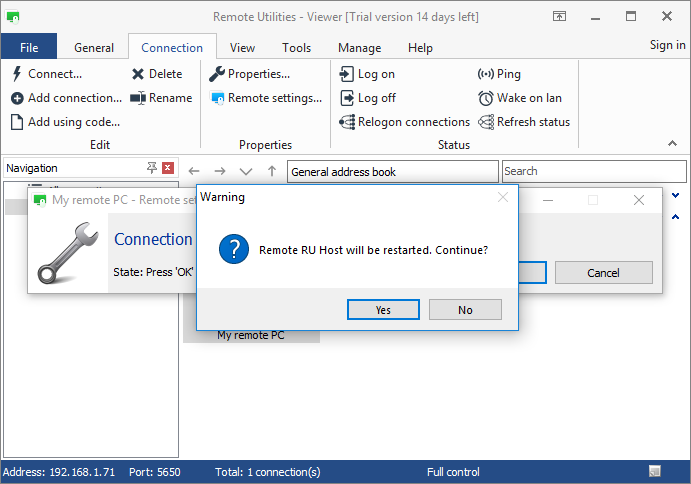Click Ping in Status group
Image resolution: width=691 pixels, height=484 pixels.
(499, 74)
